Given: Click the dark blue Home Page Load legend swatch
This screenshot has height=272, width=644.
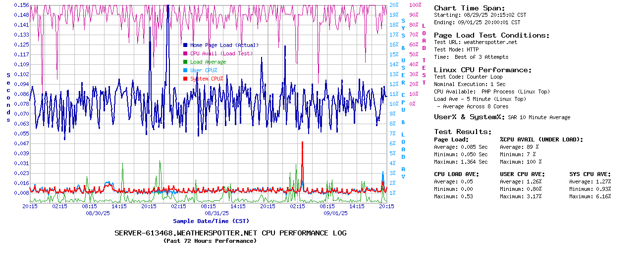Looking at the screenshot, I should pyautogui.click(x=185, y=45).
